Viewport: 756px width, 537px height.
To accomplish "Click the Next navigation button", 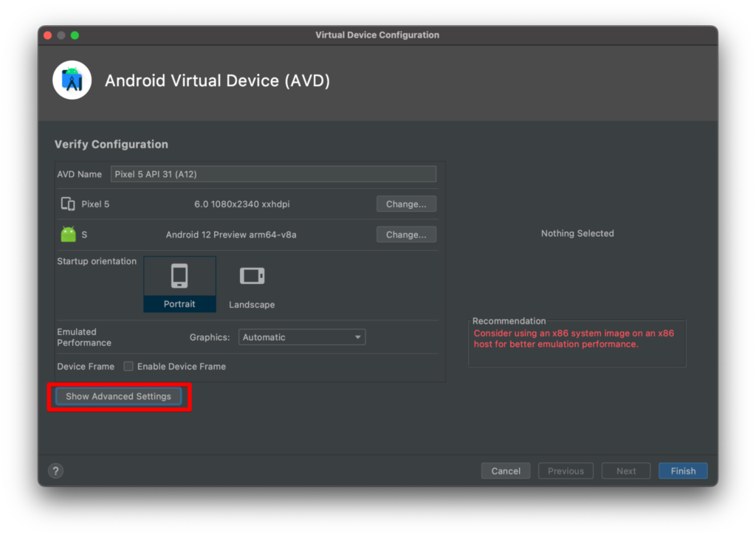I will point(625,471).
